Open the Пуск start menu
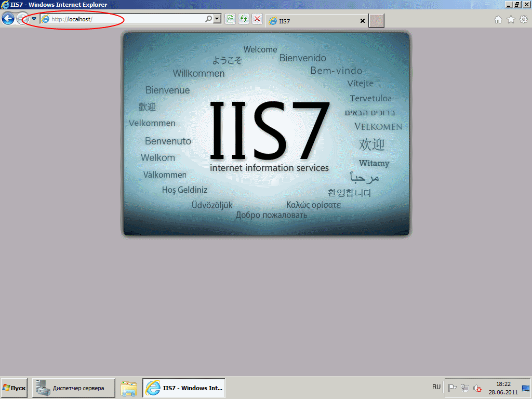The width and height of the screenshot is (532, 399). (14, 388)
